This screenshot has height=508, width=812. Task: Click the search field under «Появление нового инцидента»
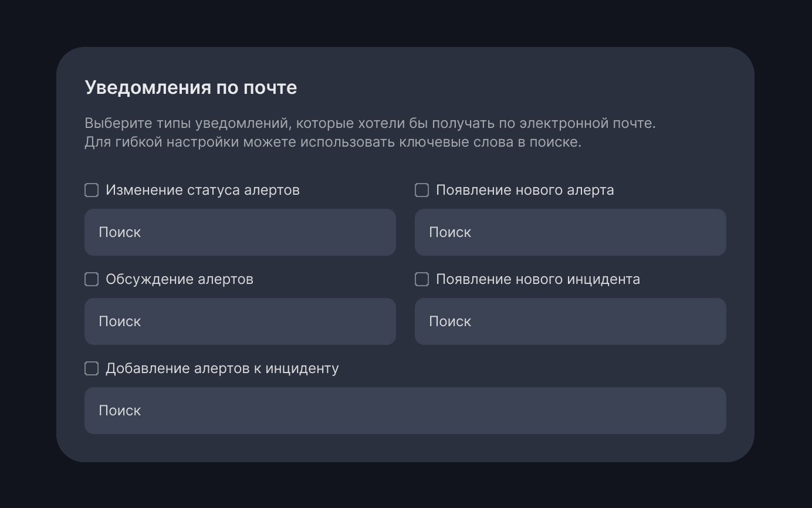tap(570, 321)
